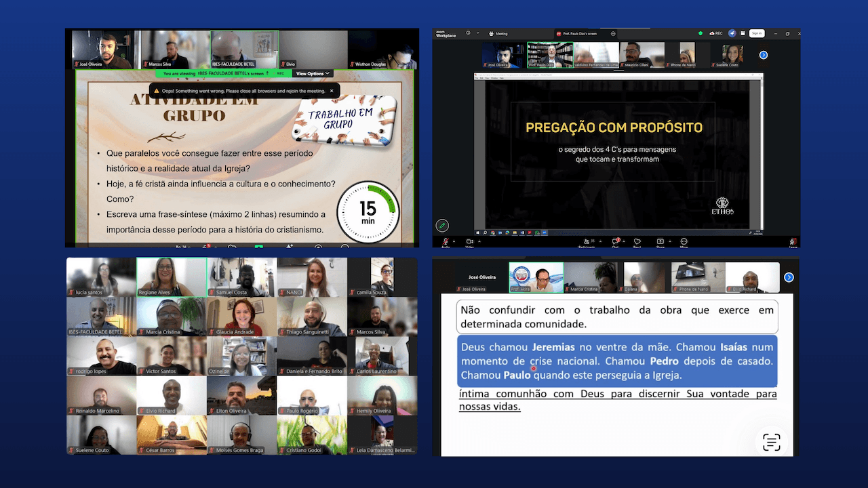Select NANCI's gallery tile
The height and width of the screenshot is (488, 868).
(312, 277)
